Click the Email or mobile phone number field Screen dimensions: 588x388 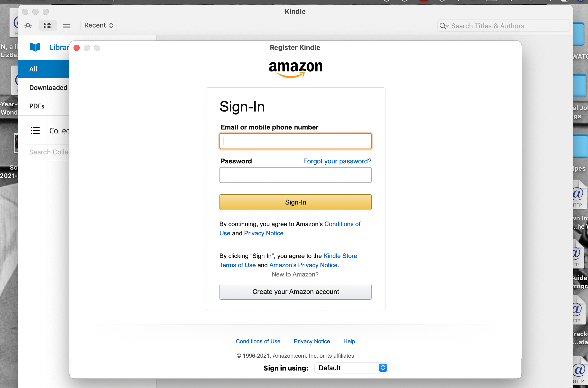296,141
